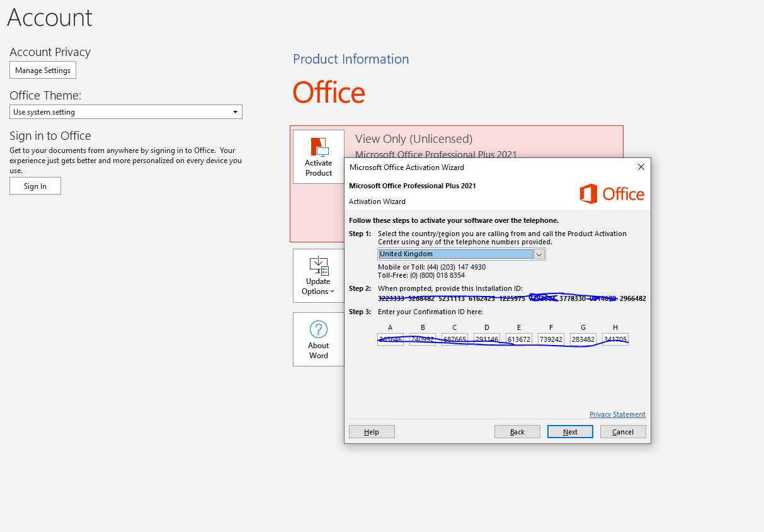764x532 pixels.
Task: Click the "Sign in to Office" heading
Action: (x=50, y=136)
